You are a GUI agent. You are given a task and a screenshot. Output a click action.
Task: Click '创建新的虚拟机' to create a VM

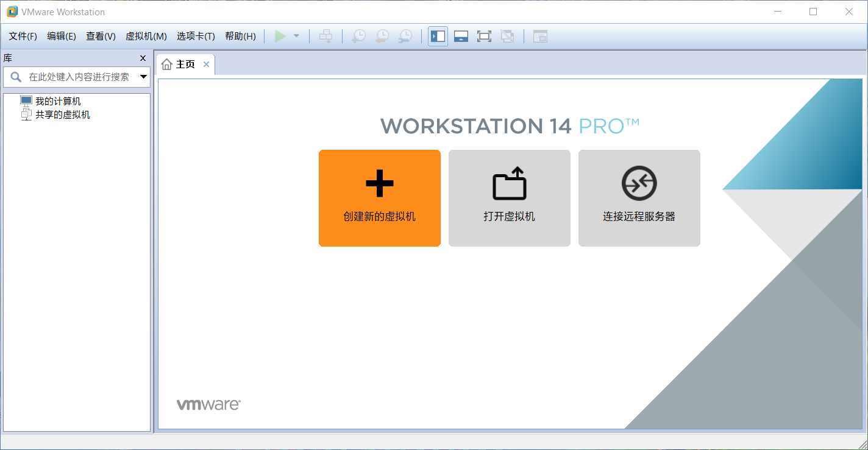(x=379, y=198)
